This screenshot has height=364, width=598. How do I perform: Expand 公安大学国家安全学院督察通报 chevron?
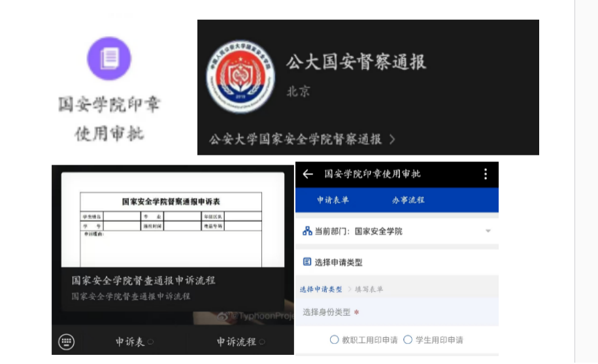[392, 139]
